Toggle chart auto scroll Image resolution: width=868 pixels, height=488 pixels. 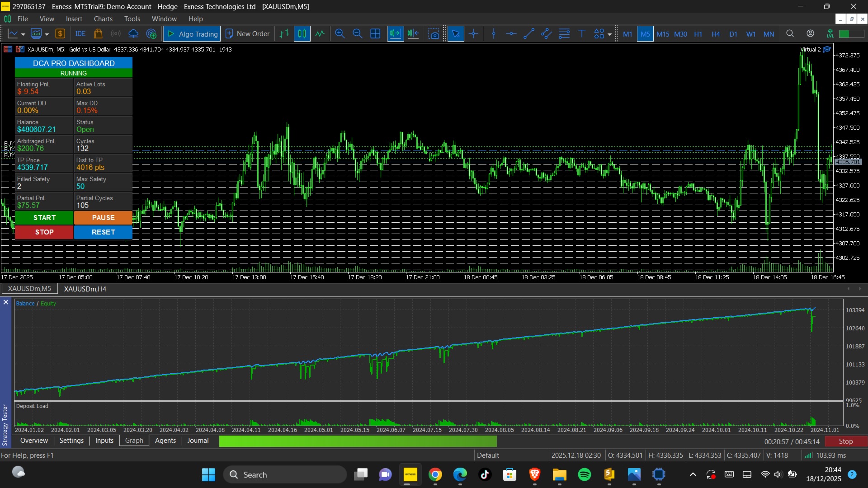coord(395,34)
